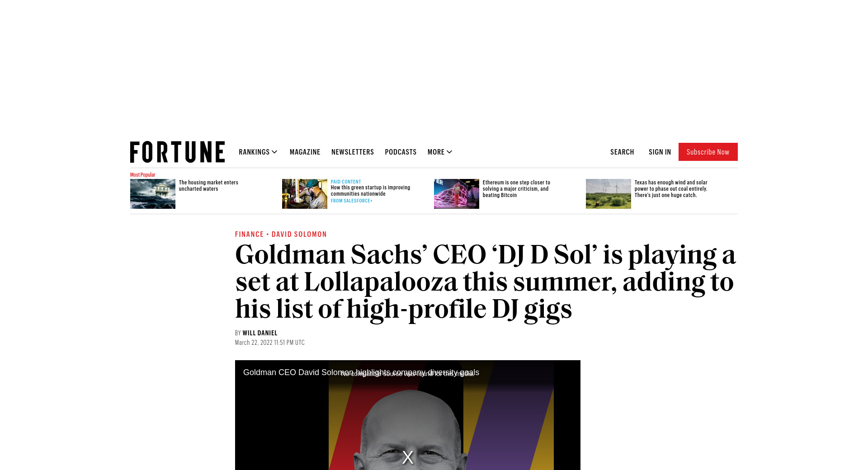Click the Fortune logo
This screenshot has height=470, width=868.
click(x=177, y=152)
